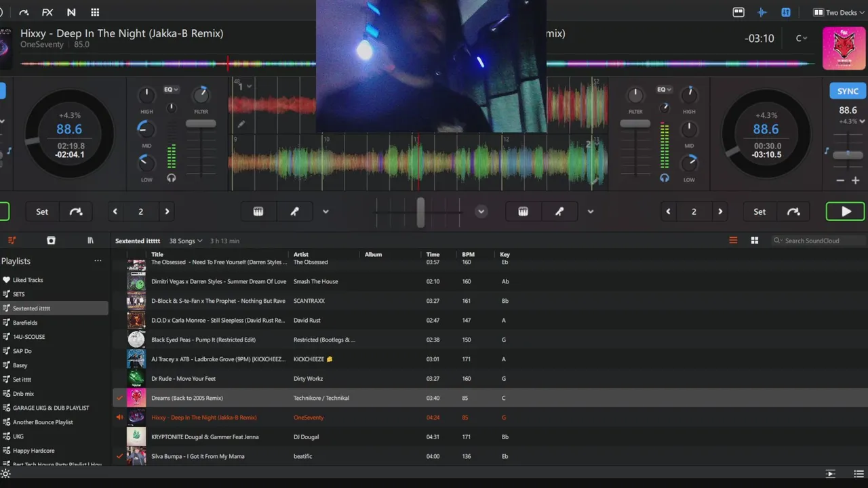The image size is (868, 488).
Task: Click the left deck microphone icon
Action: [294, 211]
